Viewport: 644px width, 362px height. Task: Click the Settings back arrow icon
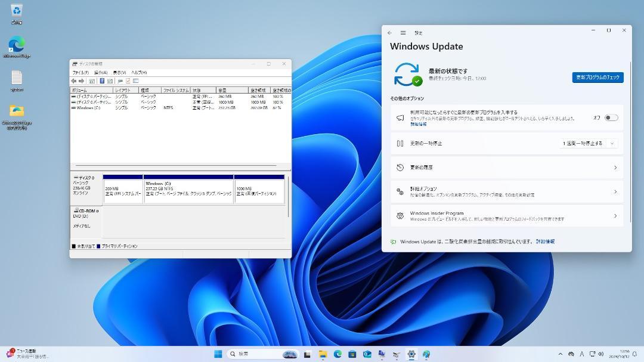(x=389, y=33)
